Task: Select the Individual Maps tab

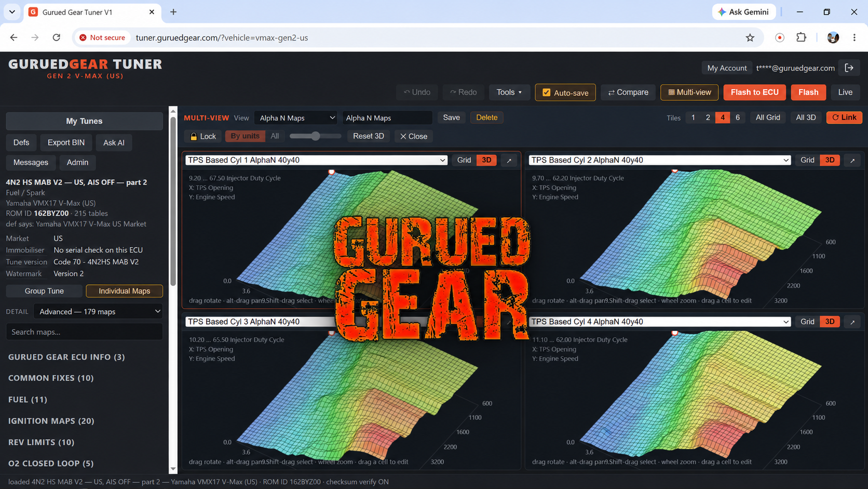Action: click(124, 291)
